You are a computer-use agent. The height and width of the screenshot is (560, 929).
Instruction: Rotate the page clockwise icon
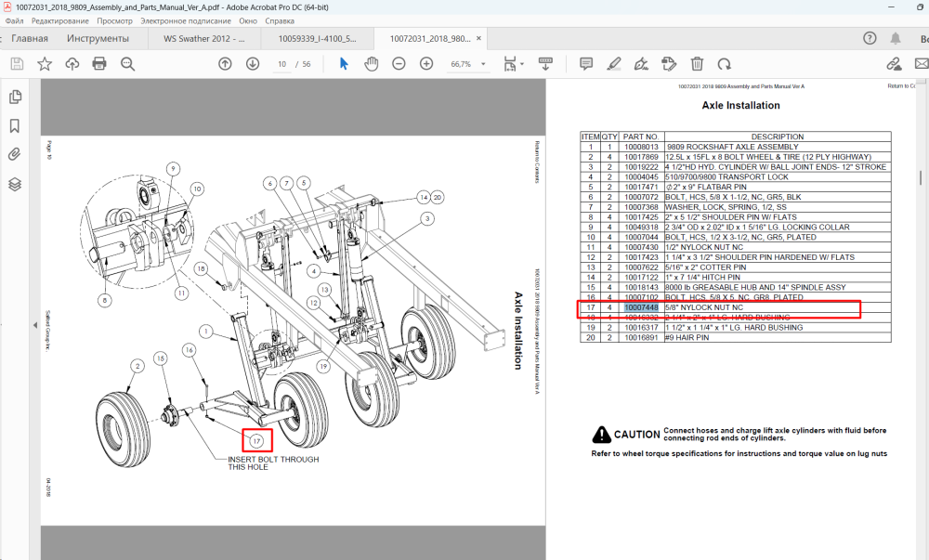pos(724,64)
